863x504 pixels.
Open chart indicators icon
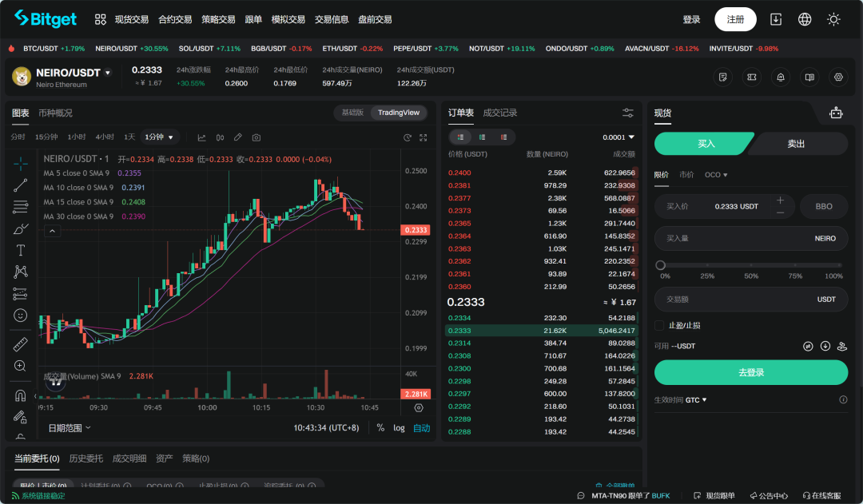click(x=201, y=137)
